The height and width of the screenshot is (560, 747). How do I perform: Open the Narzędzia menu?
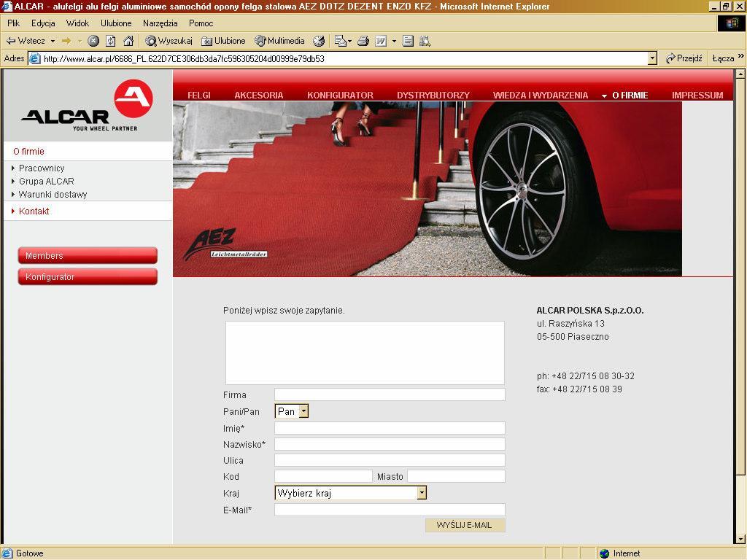(x=160, y=23)
